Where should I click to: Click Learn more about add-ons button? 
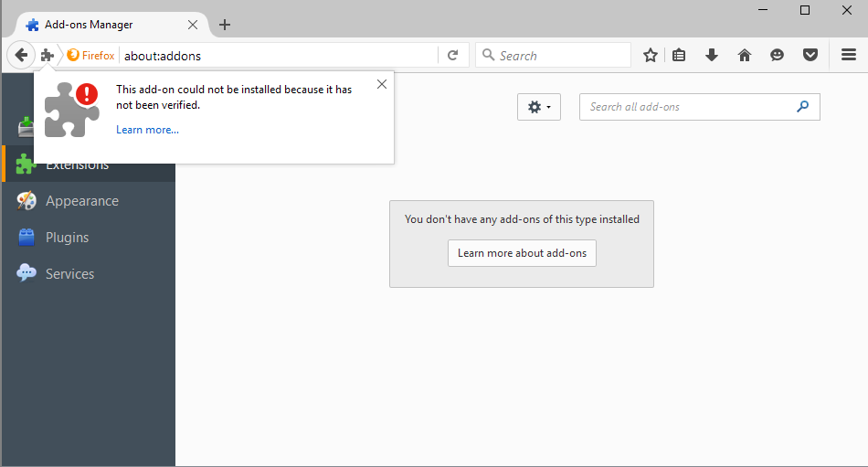pyautogui.click(x=522, y=253)
